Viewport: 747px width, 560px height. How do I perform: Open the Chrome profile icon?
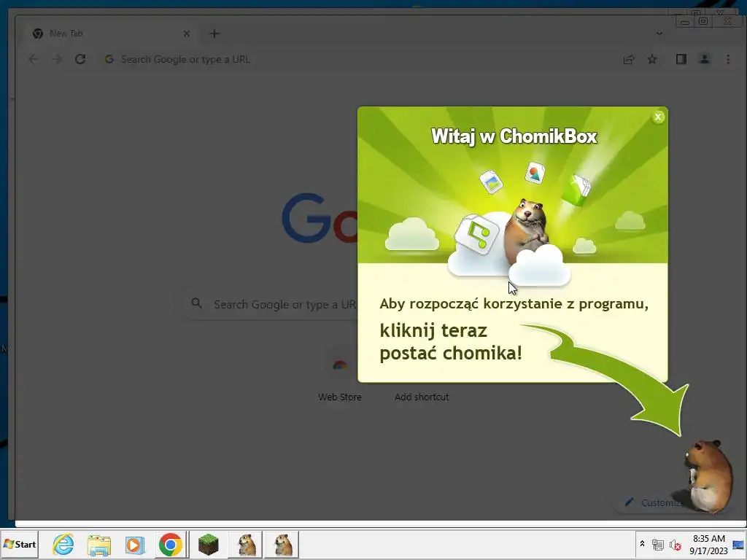pos(705,59)
